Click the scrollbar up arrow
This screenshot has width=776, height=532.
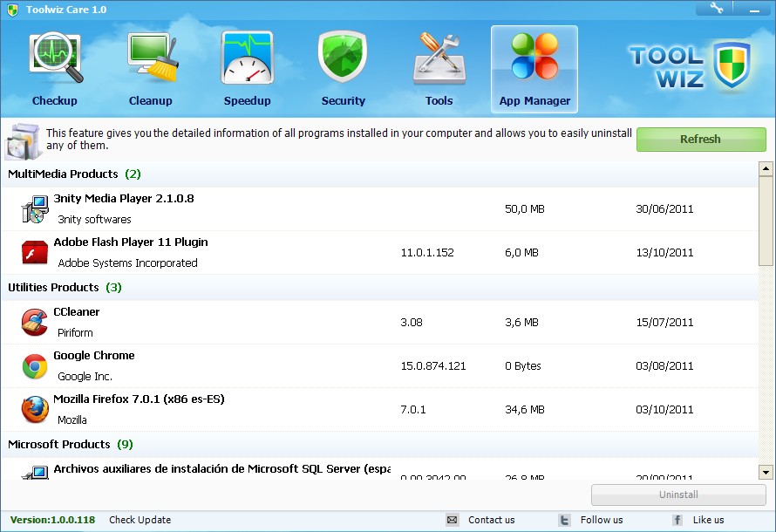click(766, 168)
